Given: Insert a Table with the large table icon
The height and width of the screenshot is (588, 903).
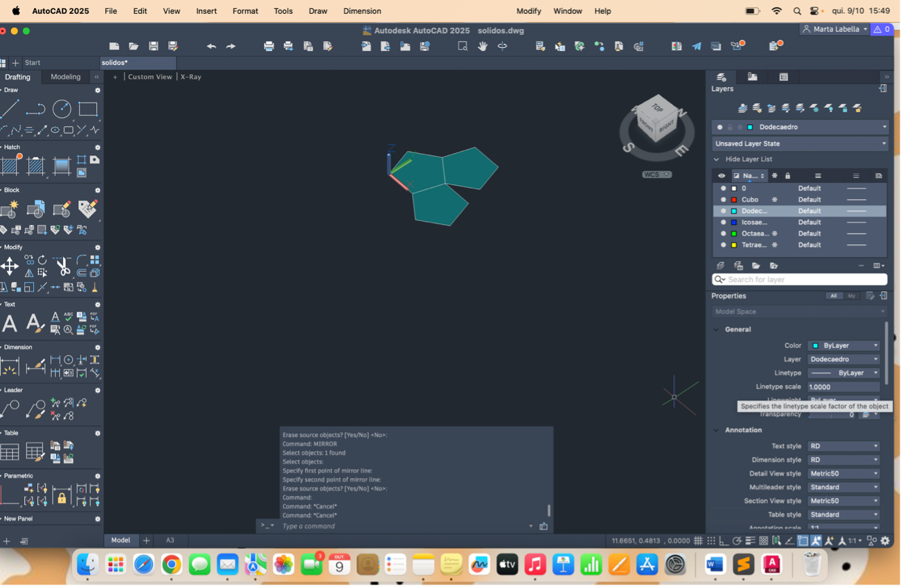Looking at the screenshot, I should pyautogui.click(x=10, y=453).
